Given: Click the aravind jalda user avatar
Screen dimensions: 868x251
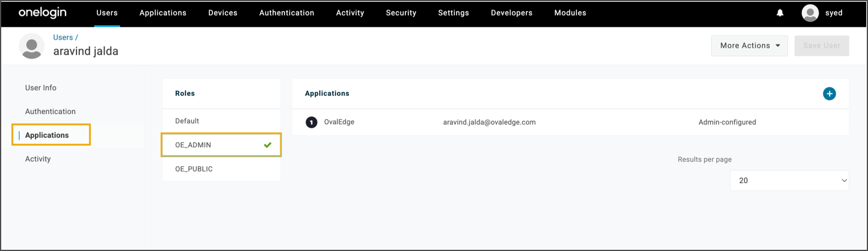Looking at the screenshot, I should coord(32,46).
